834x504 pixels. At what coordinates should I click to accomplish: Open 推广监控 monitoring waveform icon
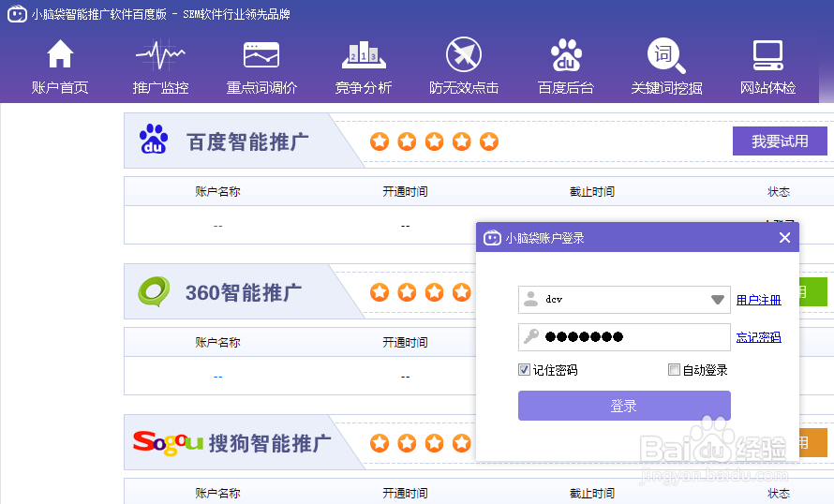[x=160, y=54]
